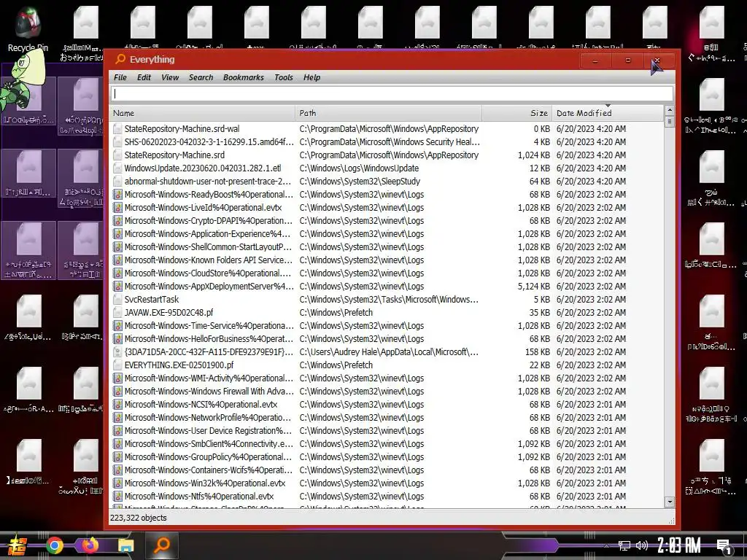747x560 pixels.
Task: Select evtx icon of Microsoft-Windows-CloudStore row
Action: tap(117, 273)
